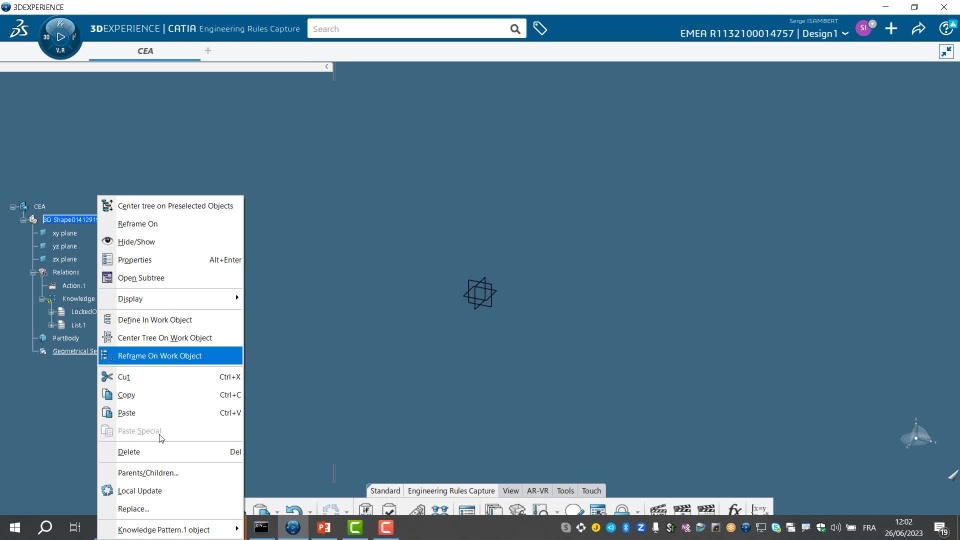Click the checkmark document icon in action bar

[x=389, y=509]
